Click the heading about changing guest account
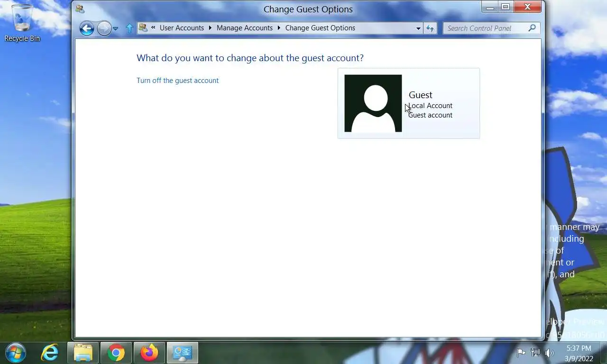This screenshot has width=607, height=364. (x=250, y=58)
